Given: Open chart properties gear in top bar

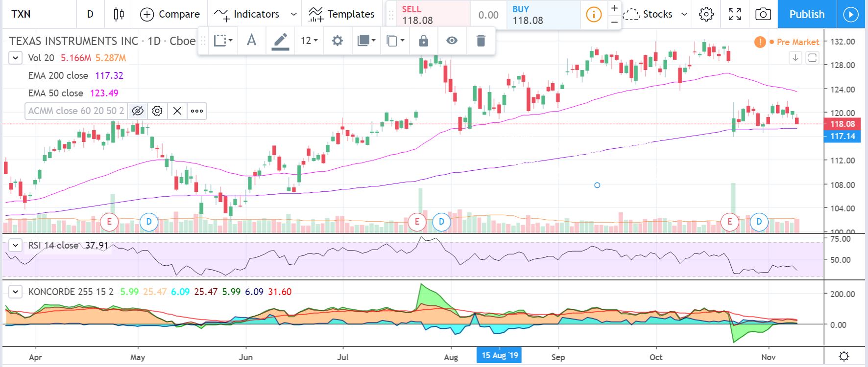Looking at the screenshot, I should 706,14.
